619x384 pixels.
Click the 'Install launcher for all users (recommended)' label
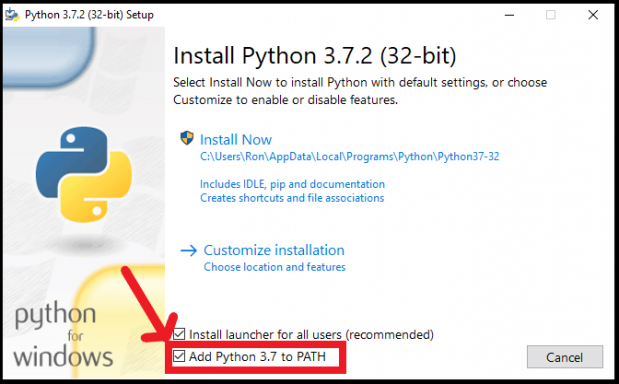click(x=311, y=335)
